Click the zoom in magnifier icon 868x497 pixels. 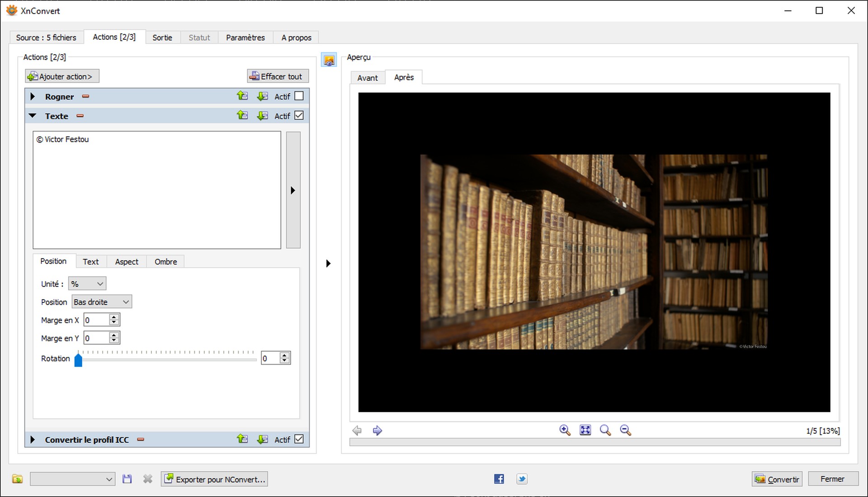coord(565,430)
